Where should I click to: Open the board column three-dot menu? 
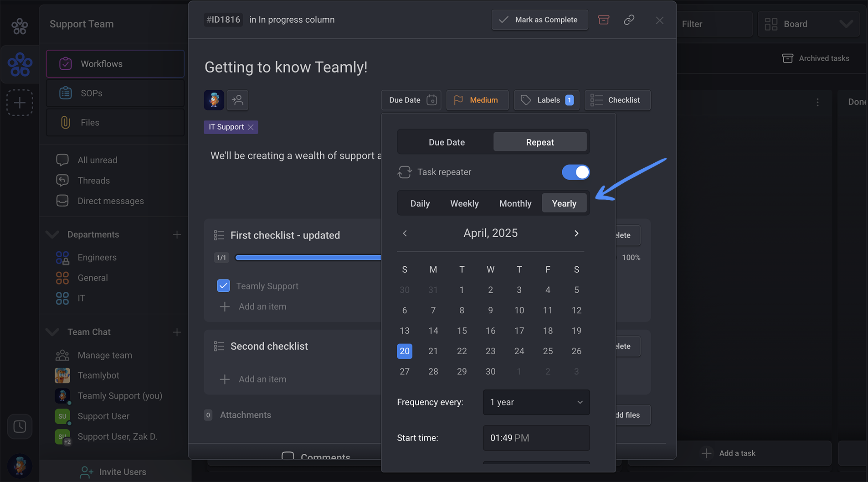click(x=817, y=102)
